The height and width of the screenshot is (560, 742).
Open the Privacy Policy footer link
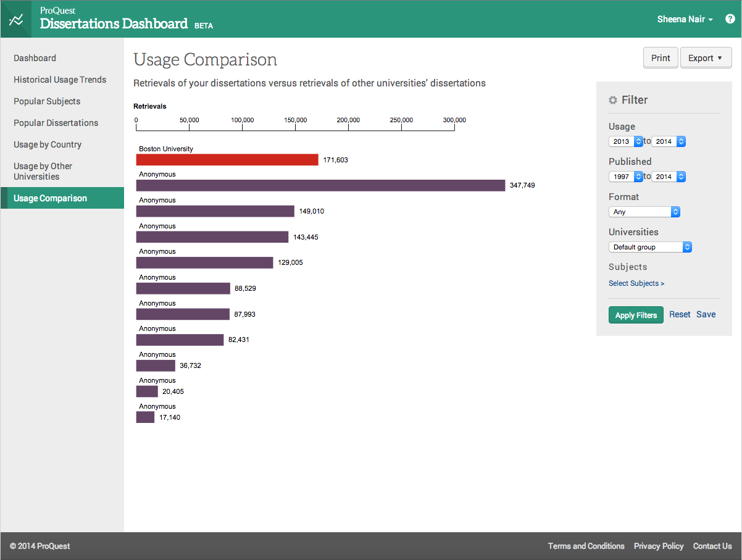(659, 546)
